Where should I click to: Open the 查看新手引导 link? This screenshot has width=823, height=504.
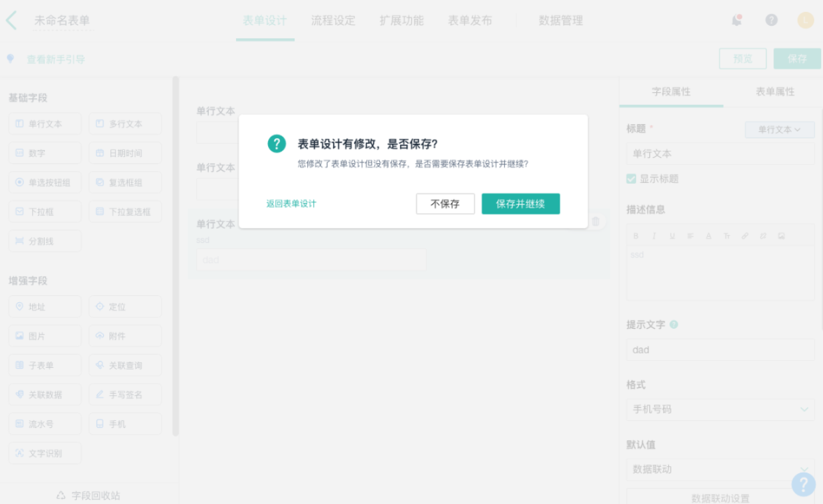(56, 59)
